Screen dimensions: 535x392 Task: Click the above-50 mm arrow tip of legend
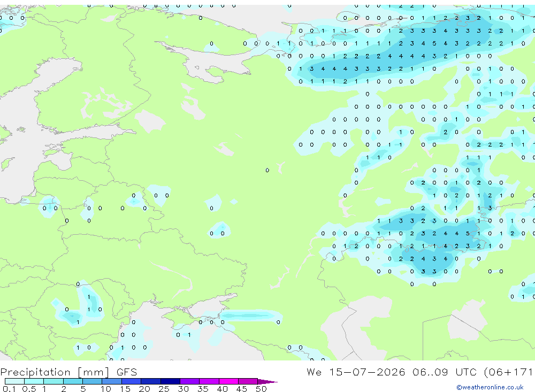point(267,381)
